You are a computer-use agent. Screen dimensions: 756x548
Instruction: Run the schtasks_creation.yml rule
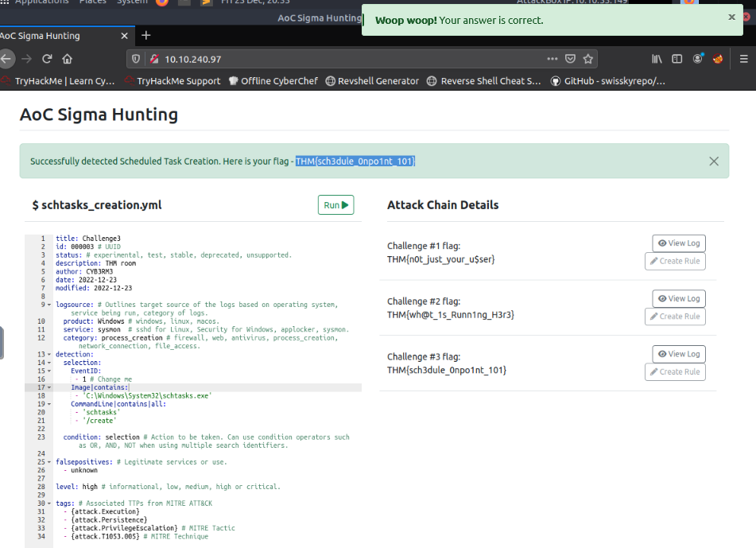[336, 205]
